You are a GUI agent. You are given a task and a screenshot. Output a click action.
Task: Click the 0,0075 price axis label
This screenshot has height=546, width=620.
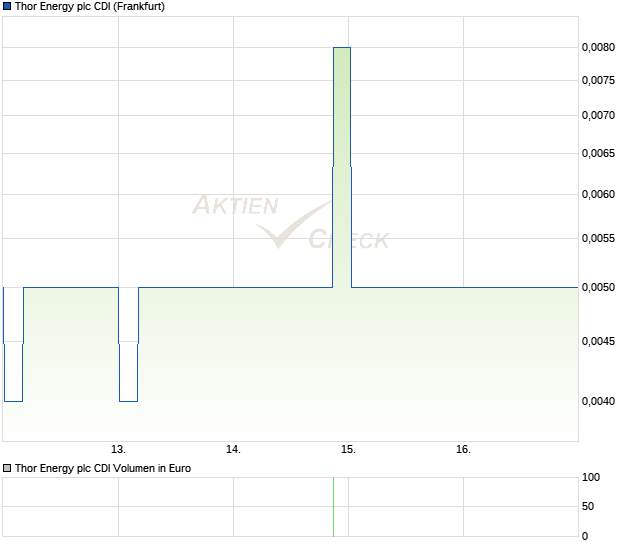[598, 80]
